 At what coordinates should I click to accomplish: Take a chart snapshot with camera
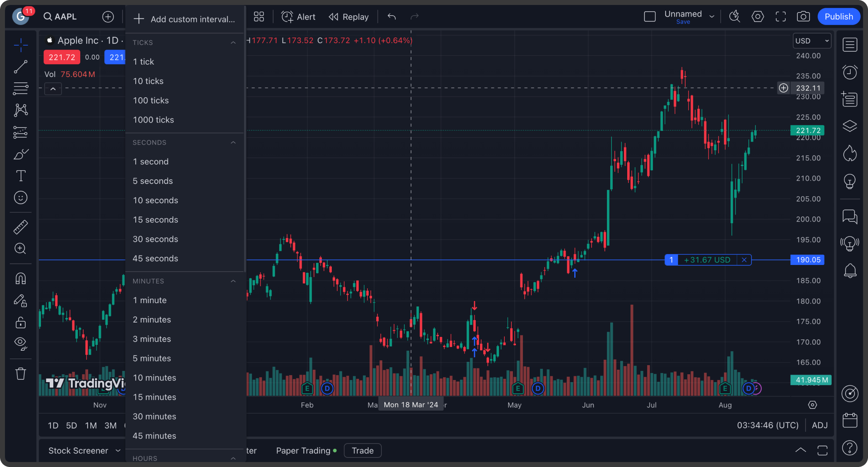pyautogui.click(x=803, y=17)
